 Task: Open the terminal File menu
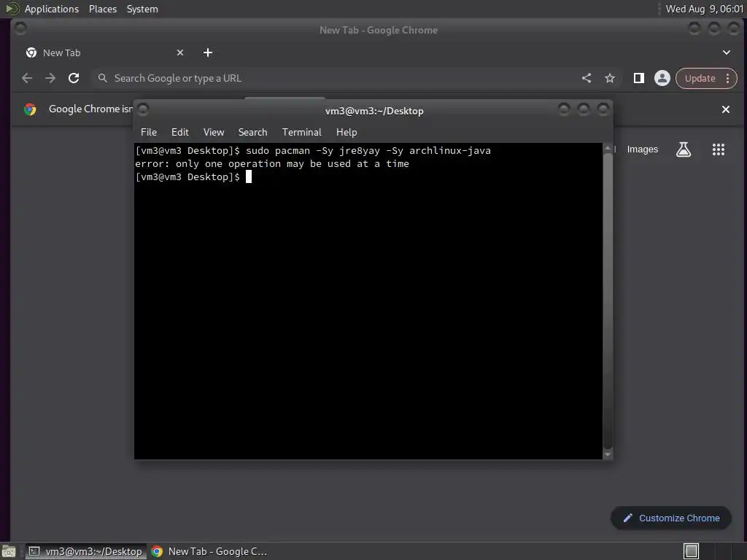pyautogui.click(x=149, y=132)
